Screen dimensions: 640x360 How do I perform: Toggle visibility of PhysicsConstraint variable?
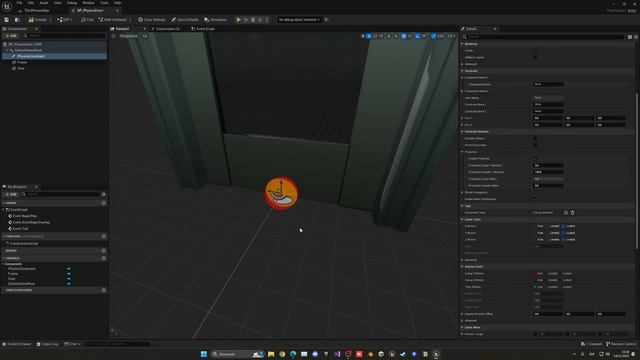69,269
